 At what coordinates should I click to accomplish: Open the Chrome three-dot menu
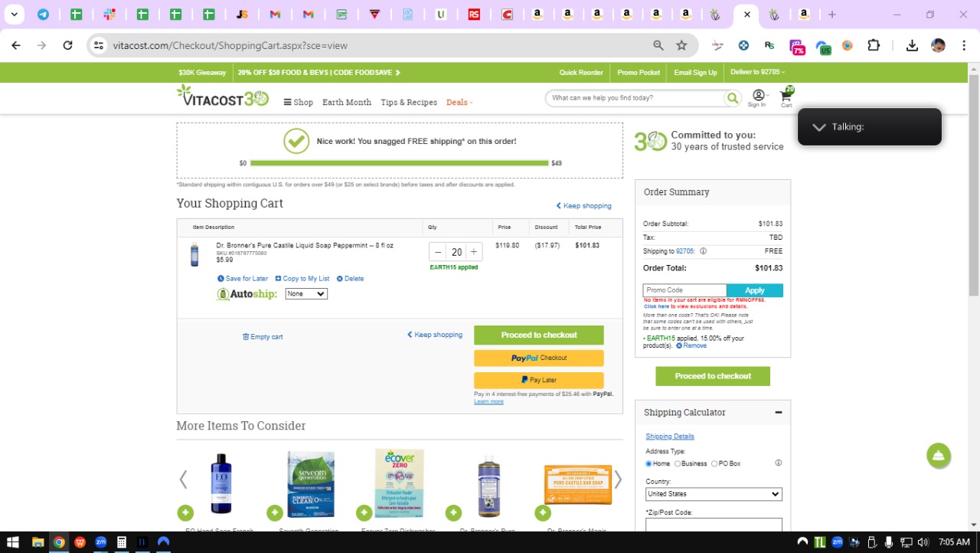tap(963, 45)
